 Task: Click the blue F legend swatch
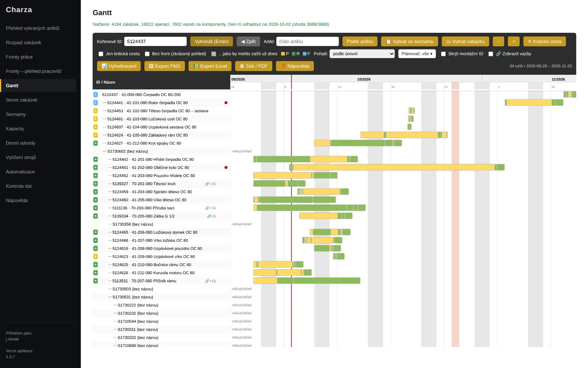tap(305, 54)
